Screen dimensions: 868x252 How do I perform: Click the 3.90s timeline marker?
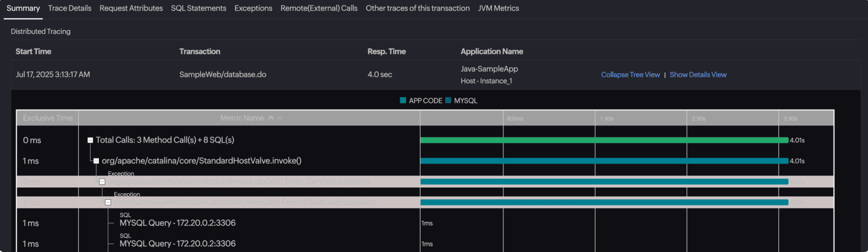click(x=790, y=118)
